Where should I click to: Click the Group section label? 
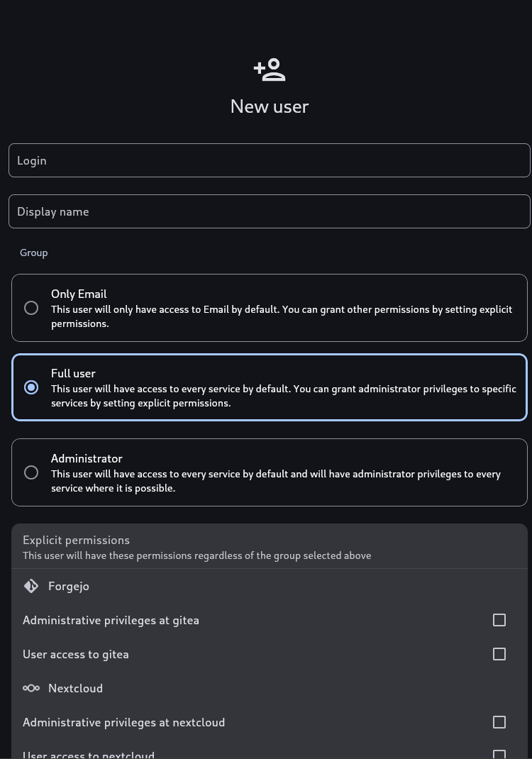(33, 253)
